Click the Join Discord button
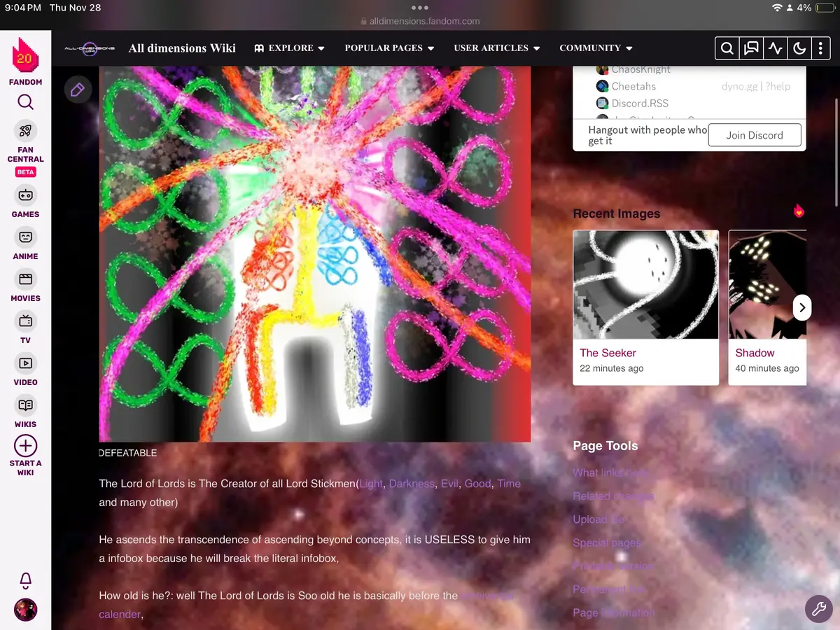 [x=755, y=135]
